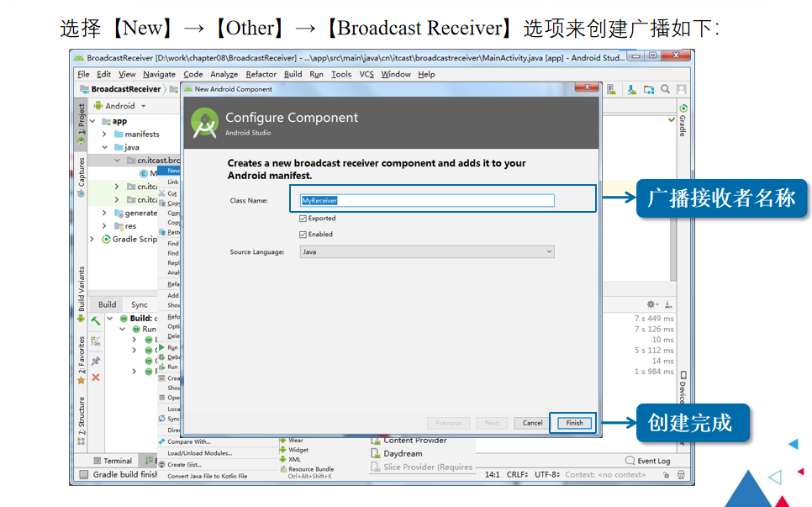Open the Tools menu
812x507 pixels.
(x=341, y=74)
